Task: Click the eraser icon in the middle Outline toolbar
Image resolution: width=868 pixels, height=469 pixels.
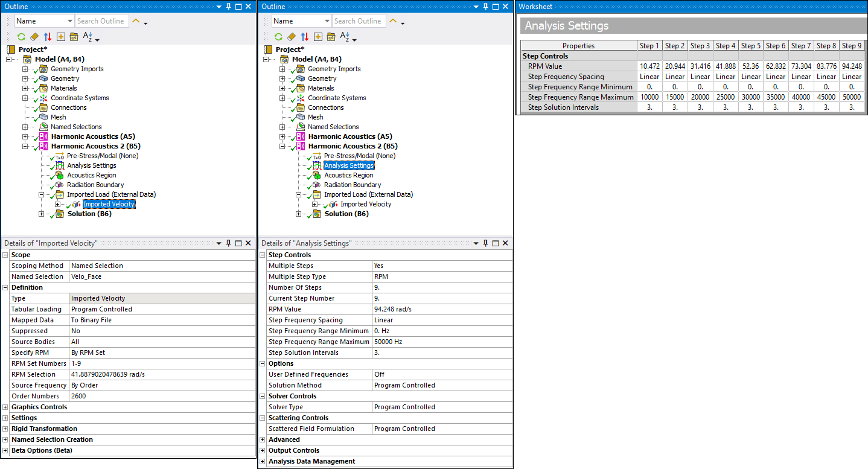Action: pos(292,37)
